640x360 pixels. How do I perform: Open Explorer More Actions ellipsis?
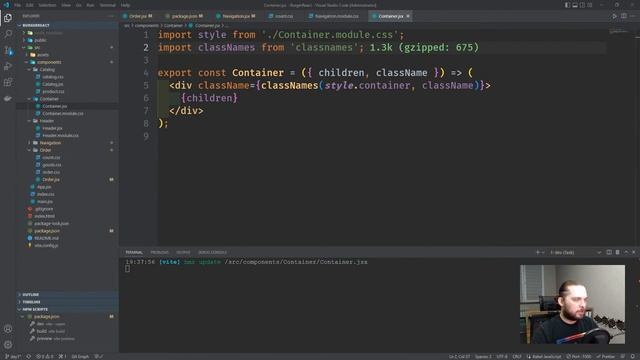click(111, 16)
